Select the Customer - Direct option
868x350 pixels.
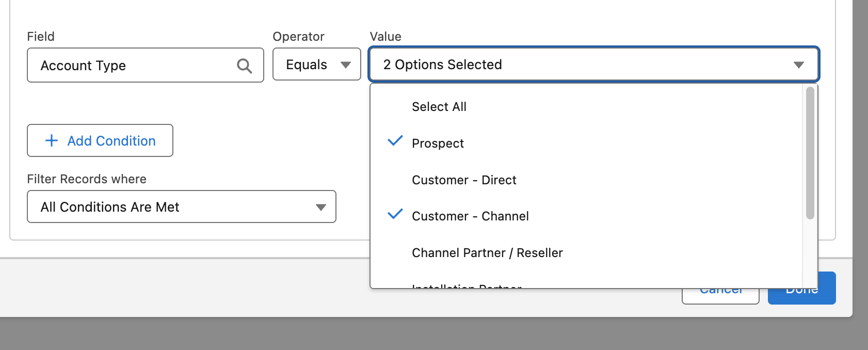[464, 180]
